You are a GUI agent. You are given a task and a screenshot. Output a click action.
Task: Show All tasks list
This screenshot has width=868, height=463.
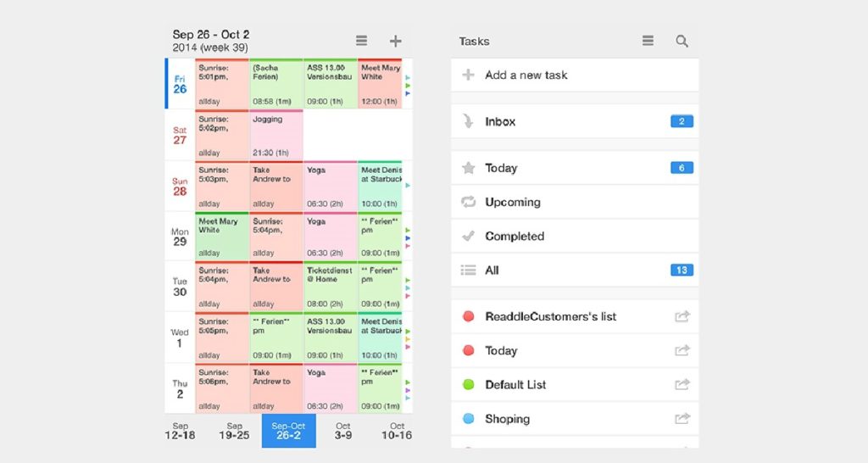(492, 271)
